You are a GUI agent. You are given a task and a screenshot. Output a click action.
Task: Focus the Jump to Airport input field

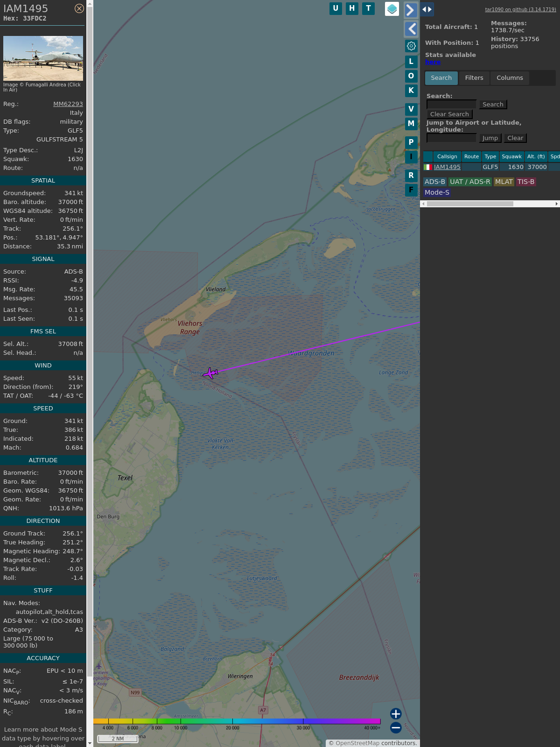pyautogui.click(x=452, y=138)
